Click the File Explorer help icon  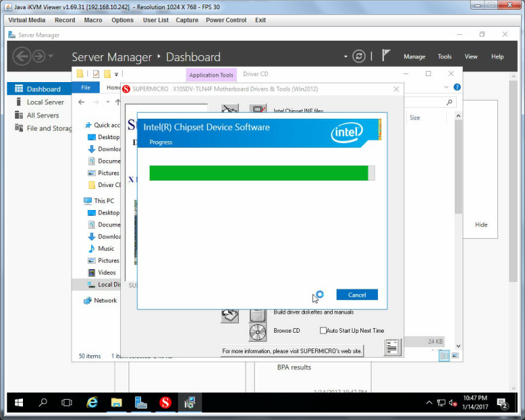[457, 87]
